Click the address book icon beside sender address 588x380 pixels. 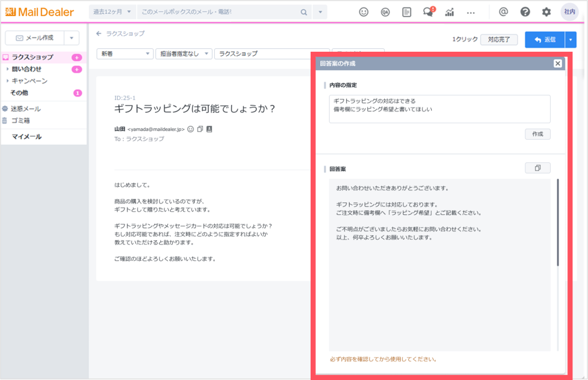209,129
